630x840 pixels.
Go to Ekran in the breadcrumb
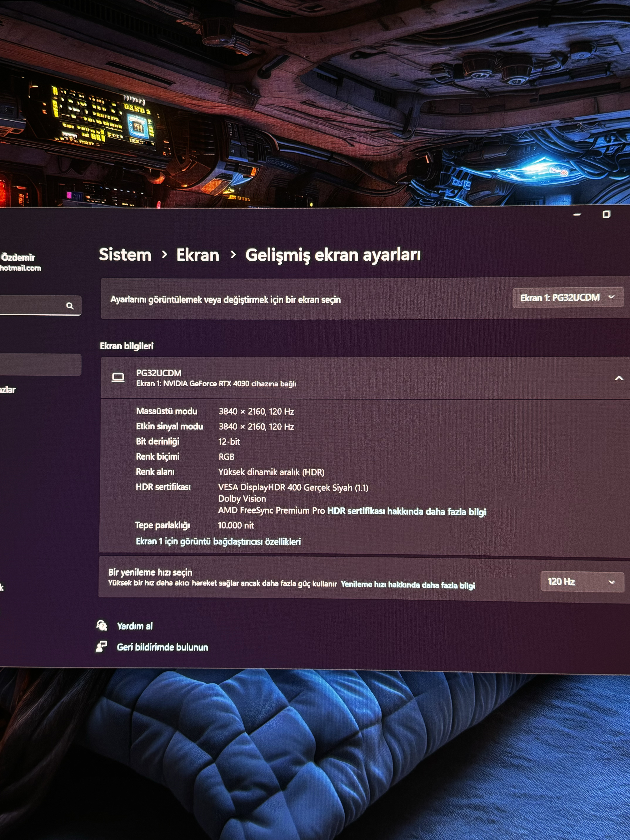coord(198,255)
